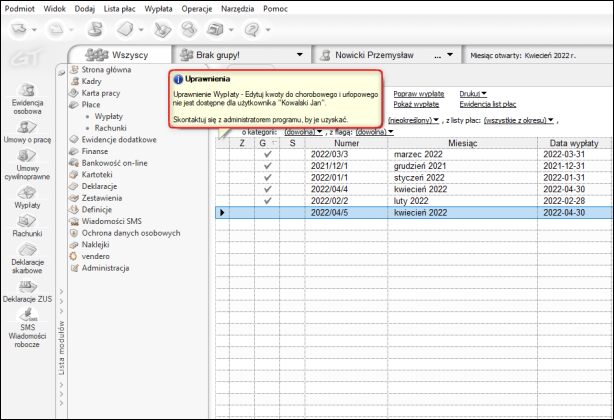Open the Dodaj menu
Screen dimensions: 614x420
coord(85,9)
